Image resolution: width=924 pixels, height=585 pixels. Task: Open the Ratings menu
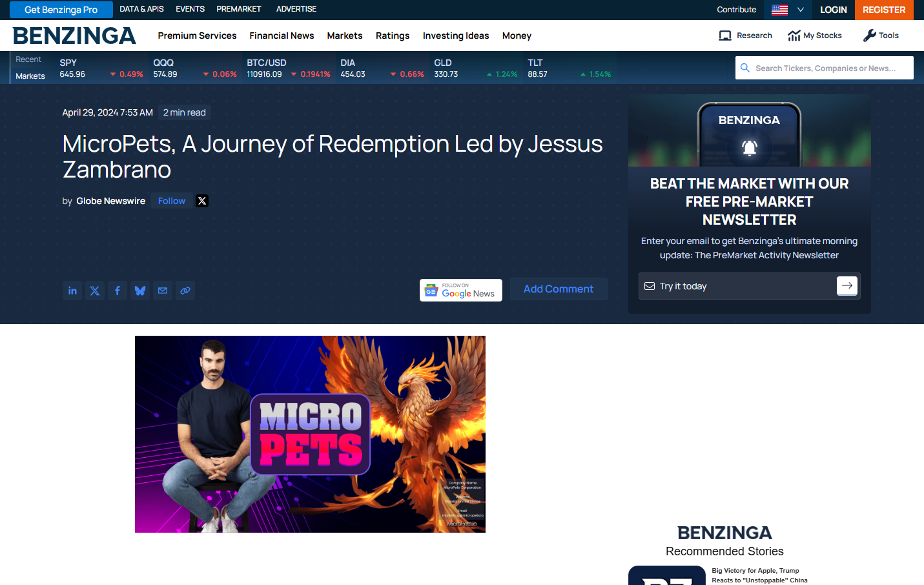[x=393, y=36]
